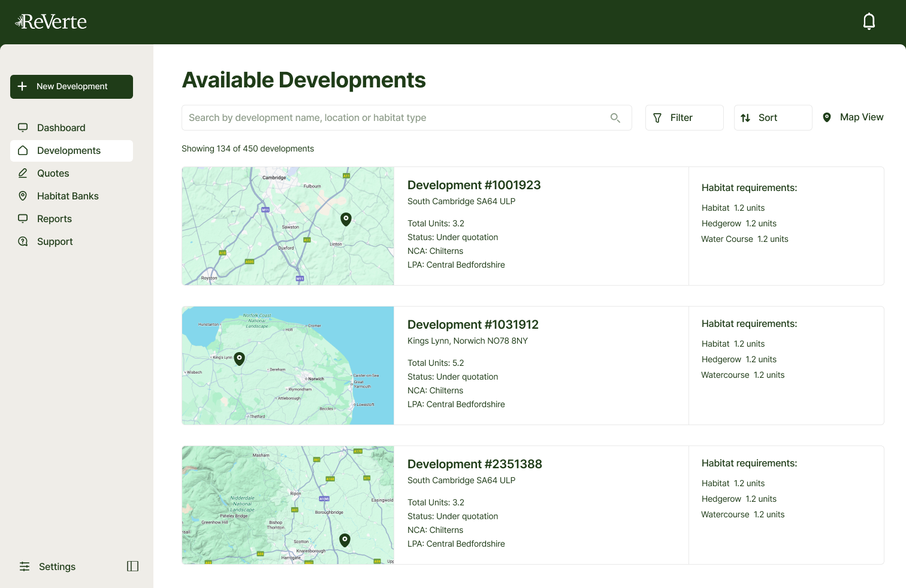
Task: Go to Quotes page
Action: point(53,173)
